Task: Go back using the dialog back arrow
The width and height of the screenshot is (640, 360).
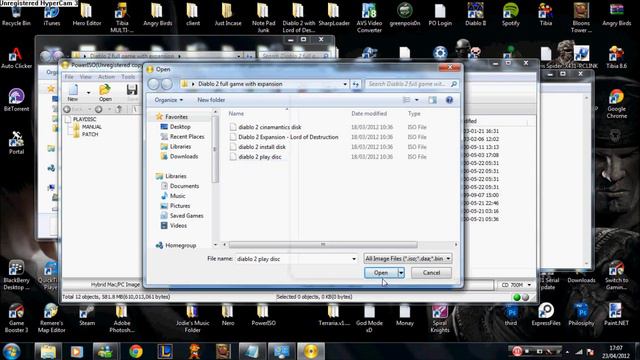Action: (154, 84)
